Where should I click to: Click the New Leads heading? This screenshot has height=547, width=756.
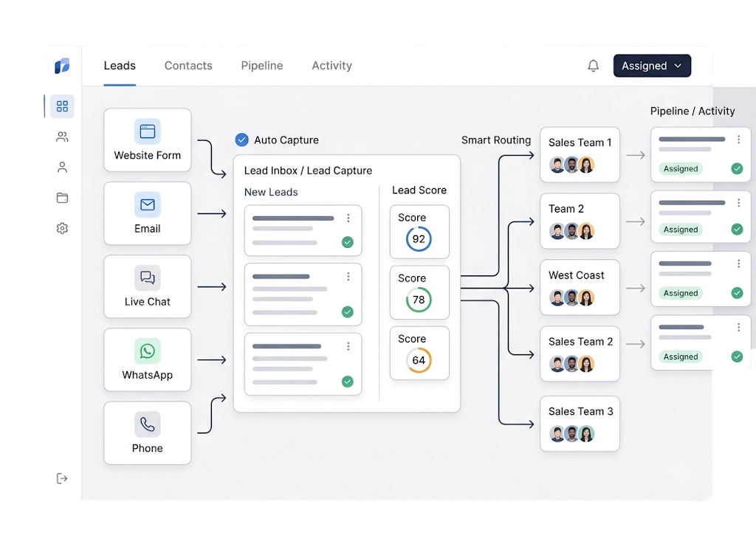coord(271,192)
